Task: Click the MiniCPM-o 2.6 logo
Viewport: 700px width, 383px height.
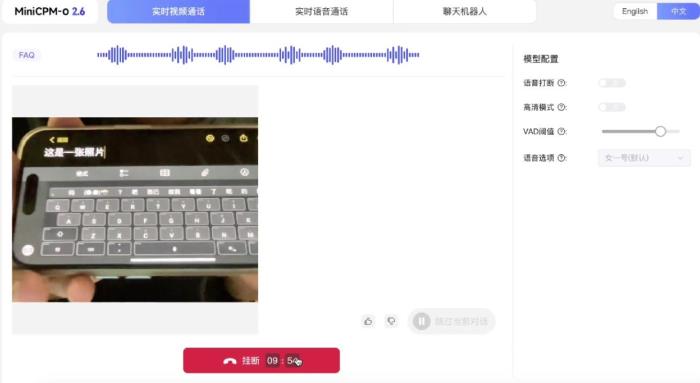Action: point(50,12)
